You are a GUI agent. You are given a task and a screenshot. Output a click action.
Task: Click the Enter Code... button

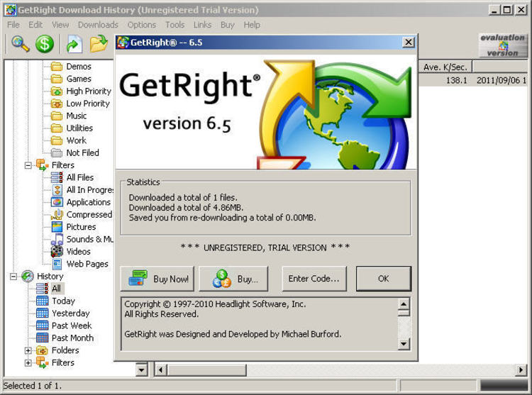pos(314,279)
